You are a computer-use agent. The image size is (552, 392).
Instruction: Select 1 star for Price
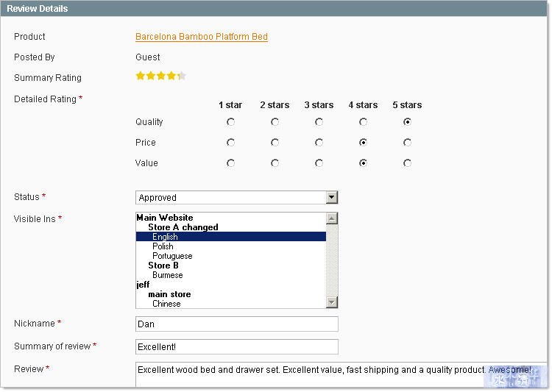[x=230, y=143]
